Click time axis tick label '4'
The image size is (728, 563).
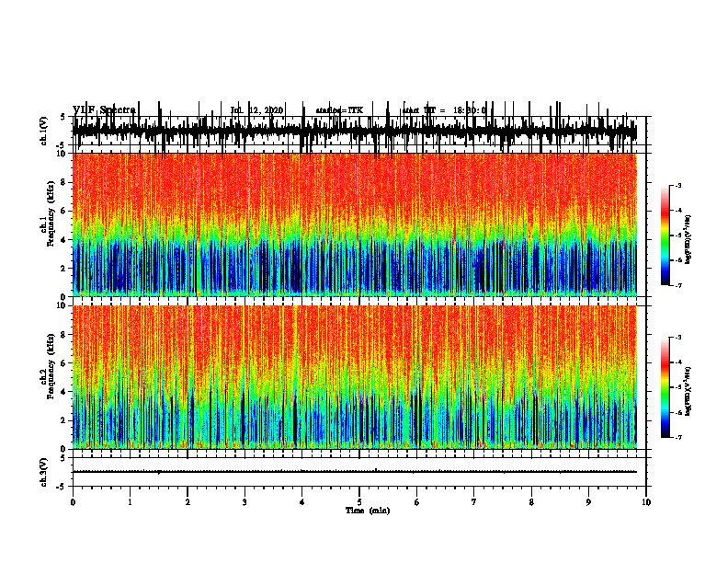(302, 502)
